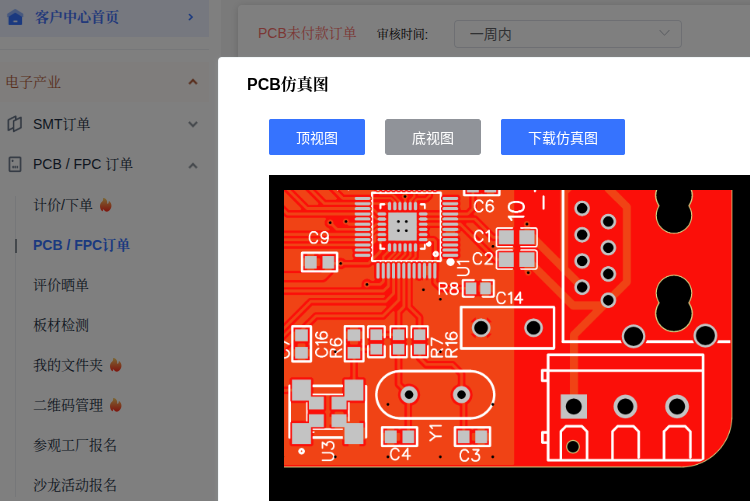Switch to 顶视图 view
Image resolution: width=750 pixels, height=501 pixels.
tap(317, 137)
